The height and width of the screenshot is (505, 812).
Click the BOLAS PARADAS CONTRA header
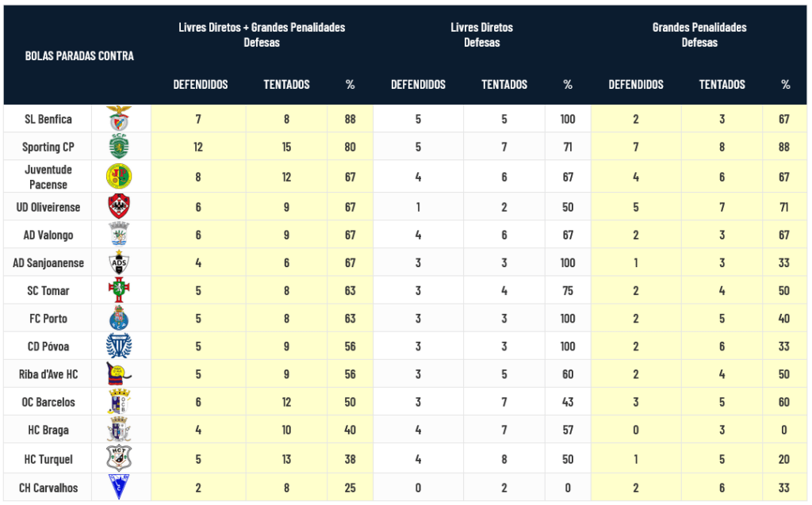[79, 55]
